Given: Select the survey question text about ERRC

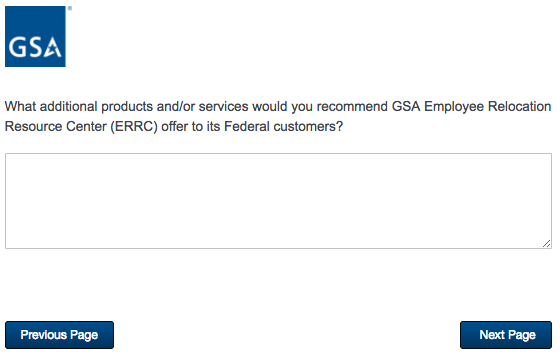Looking at the screenshot, I should click(278, 116).
